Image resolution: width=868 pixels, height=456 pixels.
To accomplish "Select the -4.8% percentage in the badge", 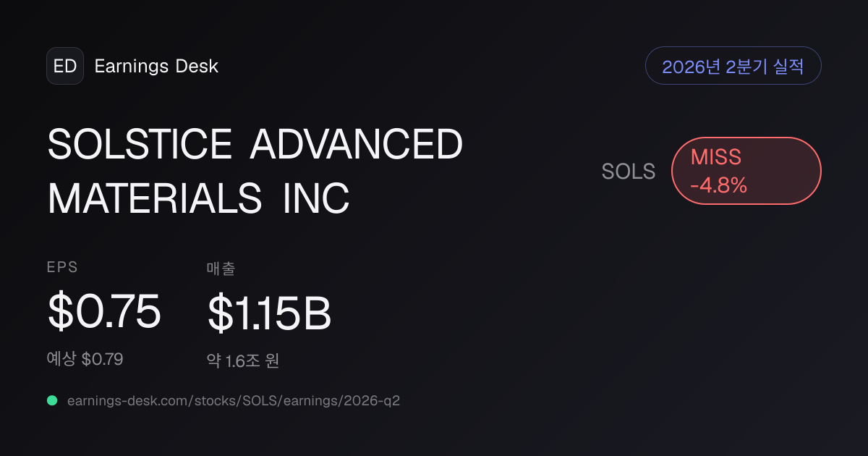I will [718, 185].
